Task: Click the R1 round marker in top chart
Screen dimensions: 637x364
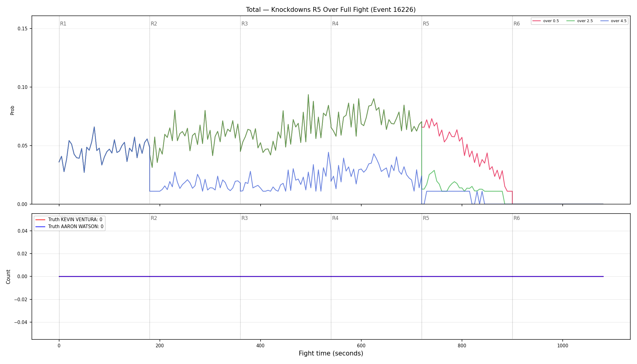Action: [63, 24]
